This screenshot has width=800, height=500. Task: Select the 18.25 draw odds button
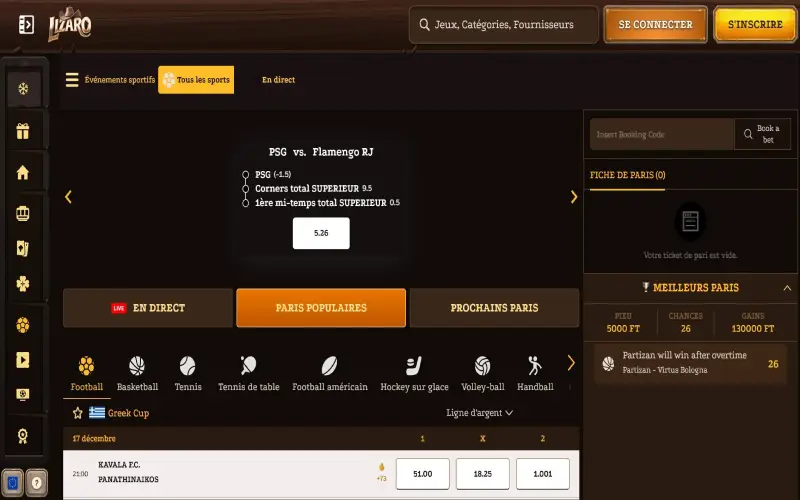483,473
